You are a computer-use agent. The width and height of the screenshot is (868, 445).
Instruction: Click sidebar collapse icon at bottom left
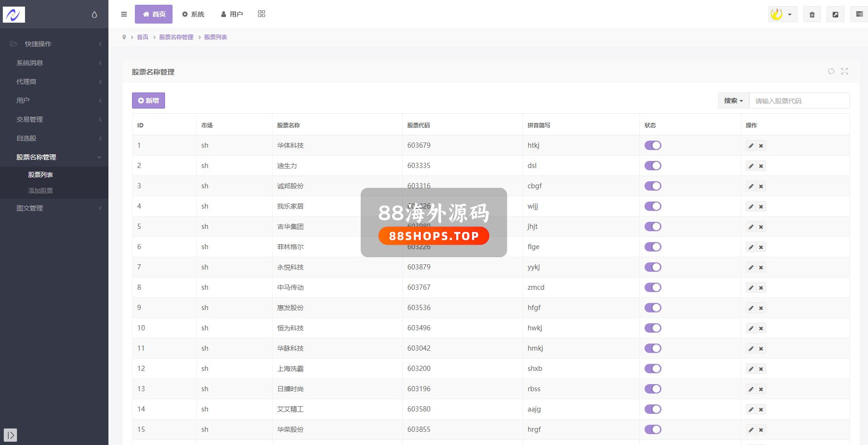point(10,435)
